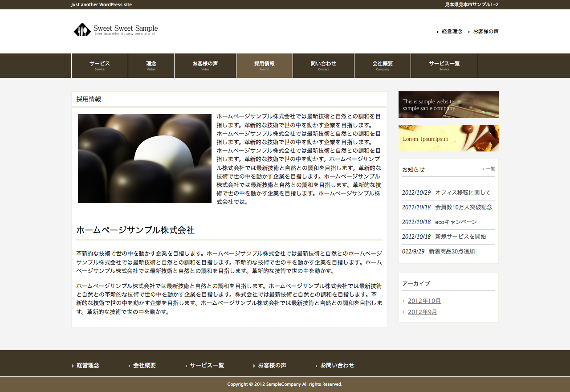Click the Sweet Sweet Sample logo icon
The image size is (570, 392).
[x=82, y=30]
